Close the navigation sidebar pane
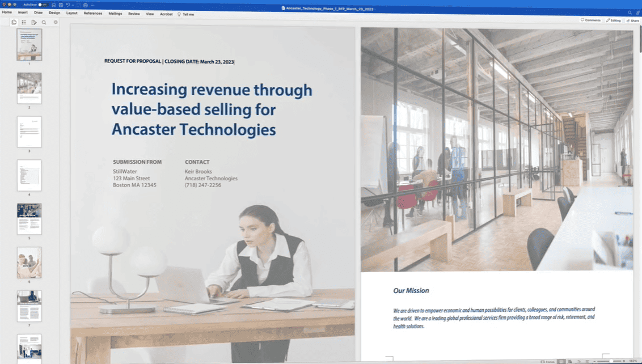The width and height of the screenshot is (642, 364). coord(56,22)
